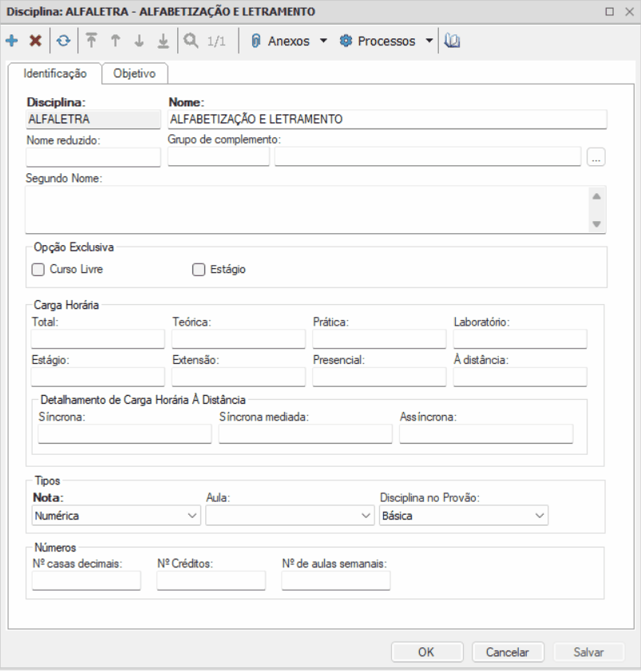Click the refresh record icon
This screenshot has width=641, height=672.
(x=62, y=42)
